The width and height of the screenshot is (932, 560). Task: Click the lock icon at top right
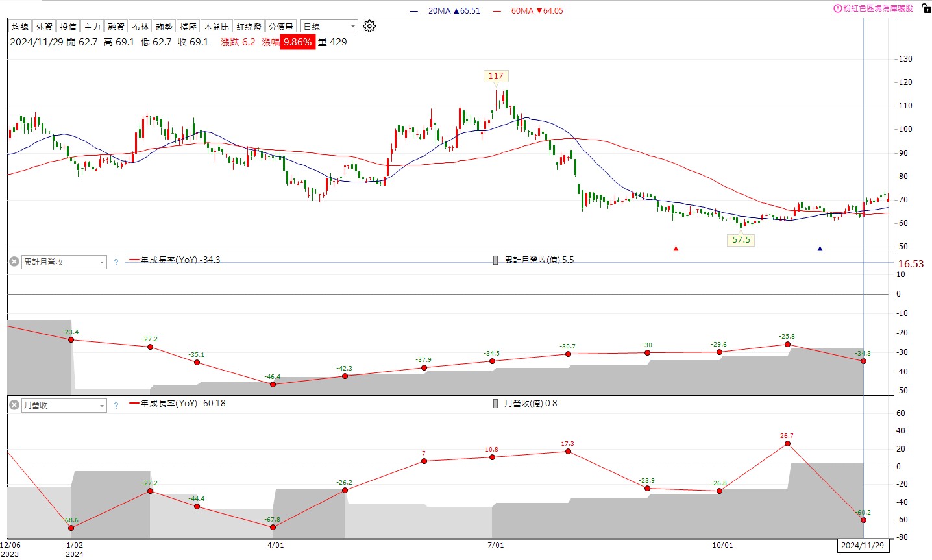point(926,8)
